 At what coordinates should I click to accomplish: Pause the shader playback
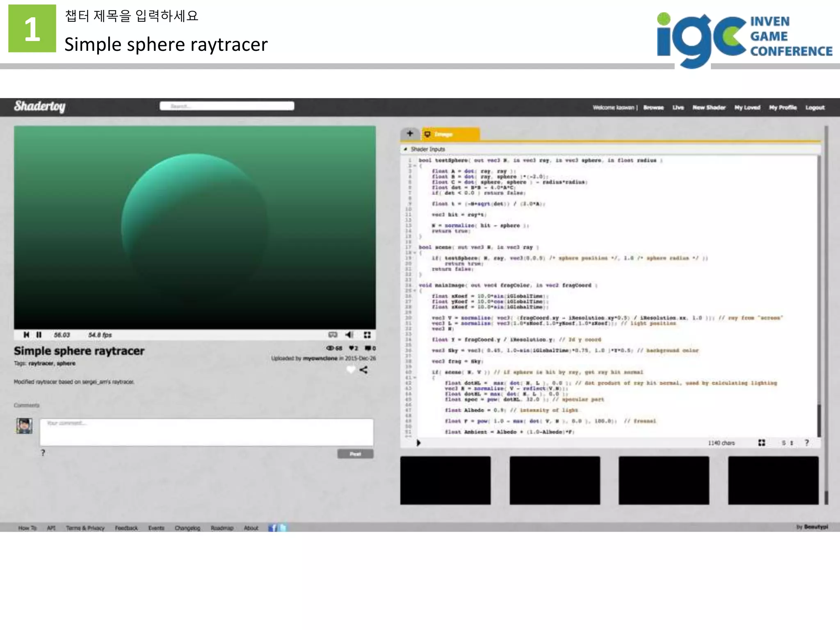[x=39, y=335]
